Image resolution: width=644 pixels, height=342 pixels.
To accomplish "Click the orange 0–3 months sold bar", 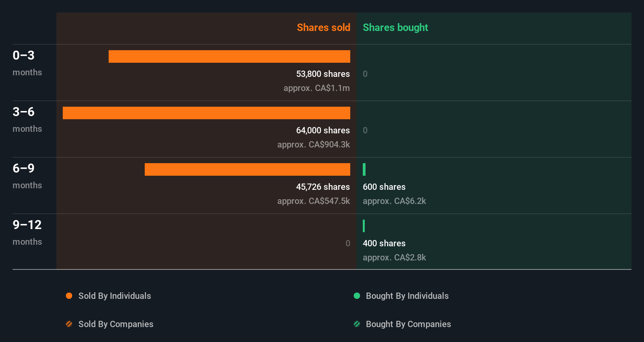I will [x=229, y=56].
